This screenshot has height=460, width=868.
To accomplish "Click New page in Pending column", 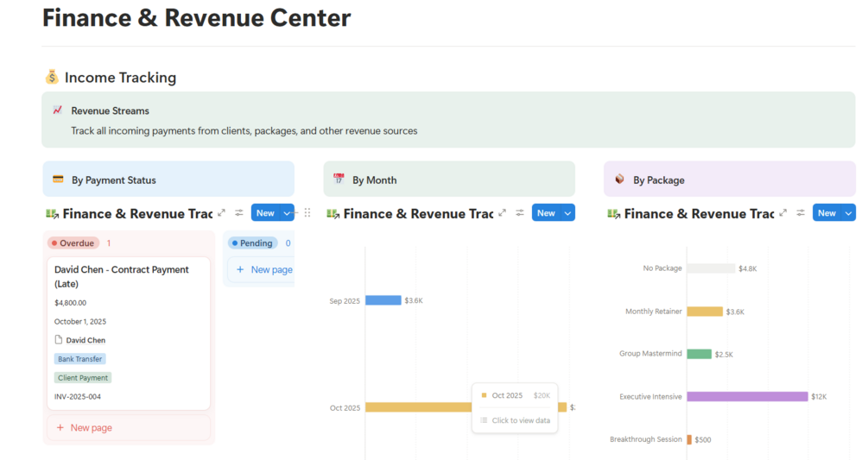I will pos(264,269).
